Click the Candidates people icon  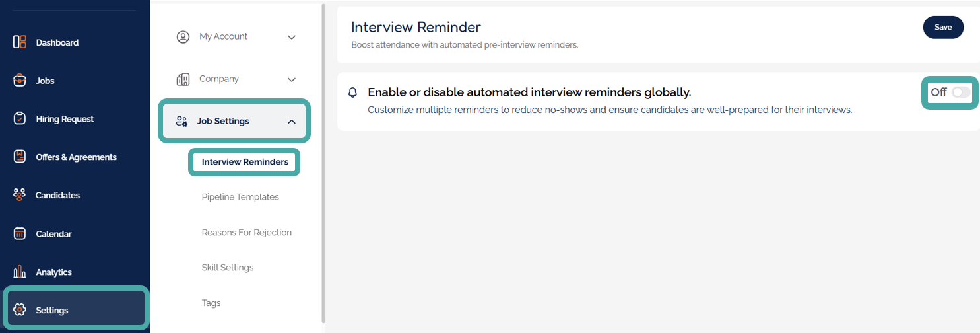[20, 195]
